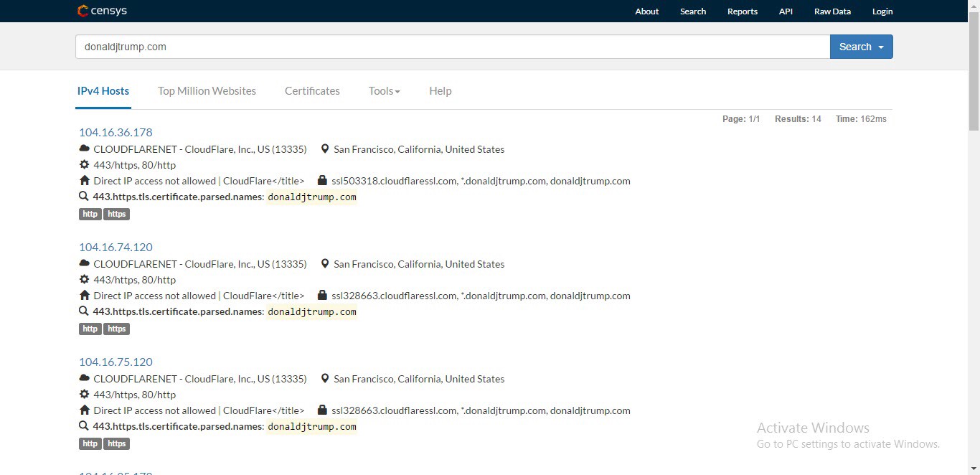Image resolution: width=980 pixels, height=475 pixels.
Task: Click CLOUDFLARENET text in the 104.16.75.120 result
Action: click(x=200, y=379)
